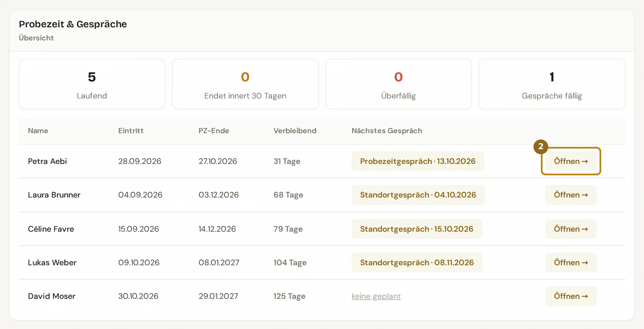Click the 'Endet innert 30 Tagen' card

tap(245, 84)
